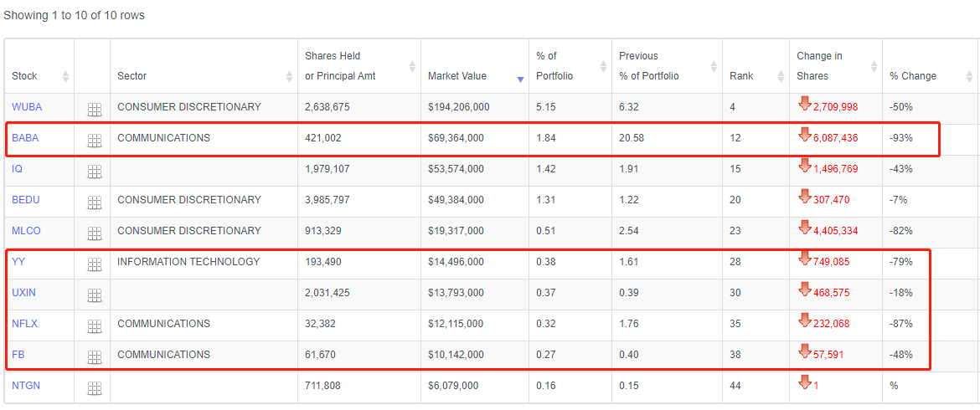
Task: Open the IQ stock link
Action: [18, 168]
